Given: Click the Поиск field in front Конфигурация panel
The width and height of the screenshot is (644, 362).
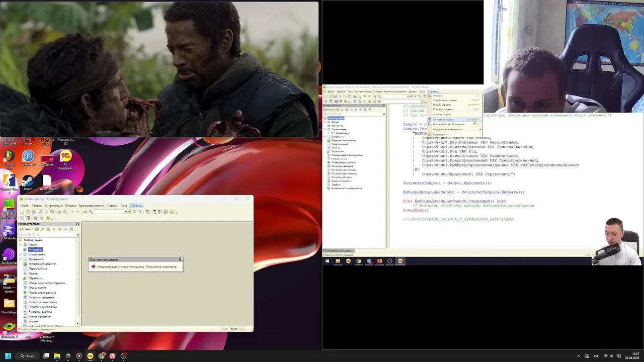Looking at the screenshot, I should (47, 234).
